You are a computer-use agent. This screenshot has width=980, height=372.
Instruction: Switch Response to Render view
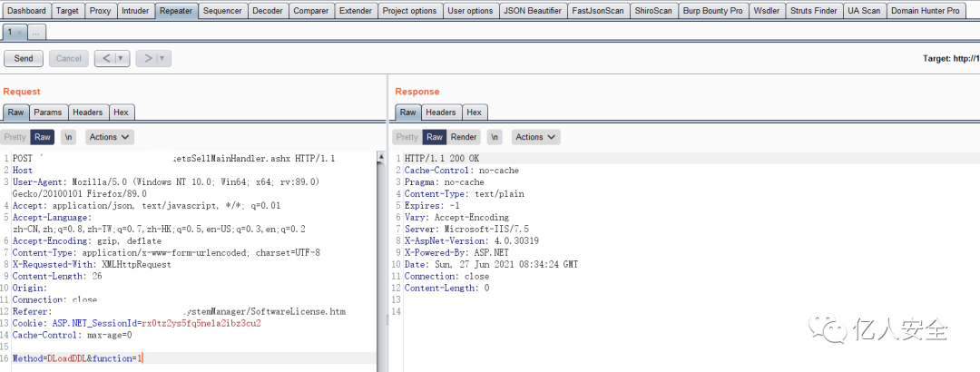(x=464, y=137)
